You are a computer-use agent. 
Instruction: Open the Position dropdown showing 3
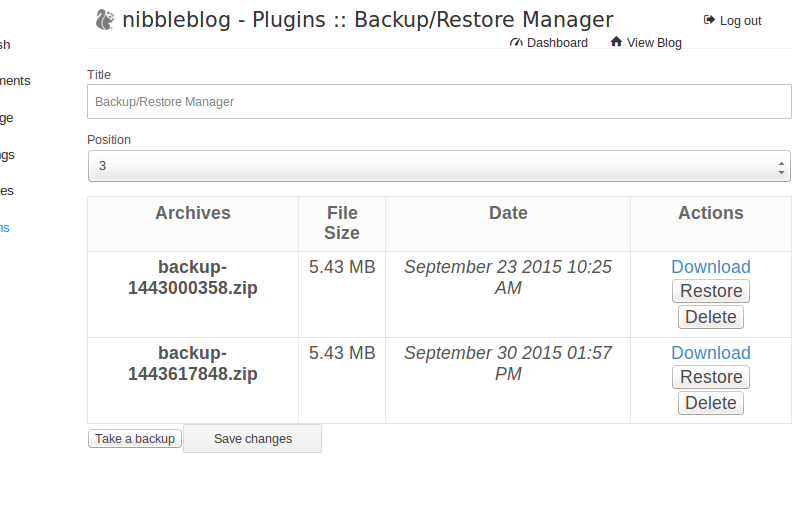439,166
